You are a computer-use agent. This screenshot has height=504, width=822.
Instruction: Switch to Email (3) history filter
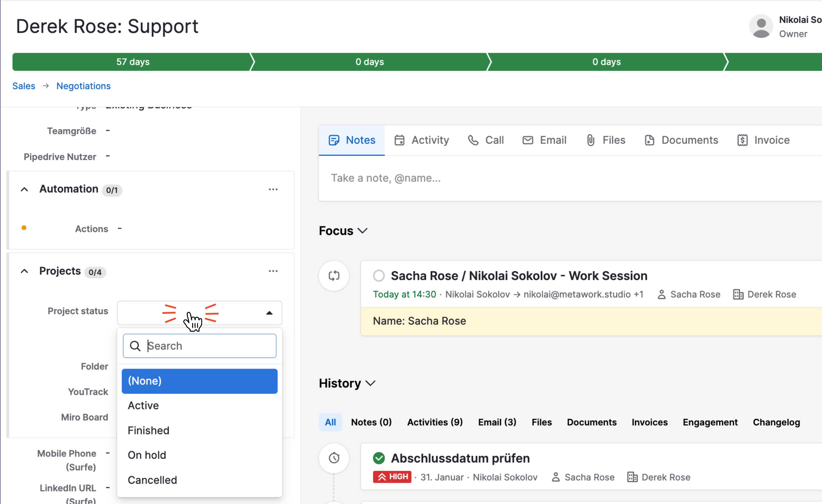click(497, 422)
